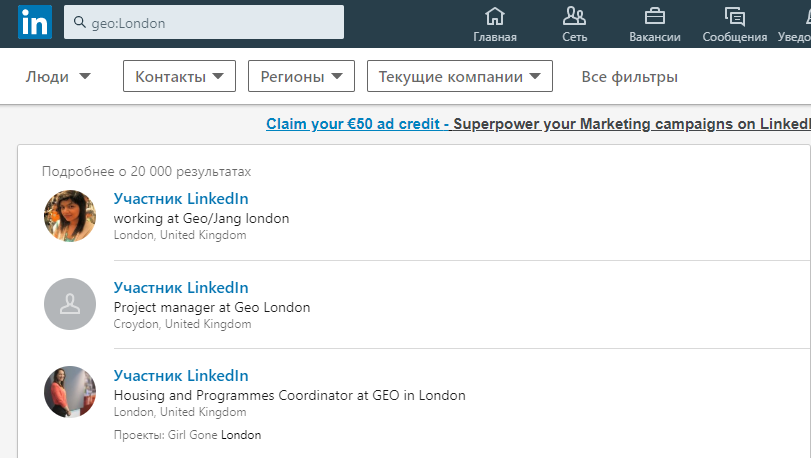Viewport: 811px width, 458px height.
Task: Click the Все фильтры button
Action: 630,77
